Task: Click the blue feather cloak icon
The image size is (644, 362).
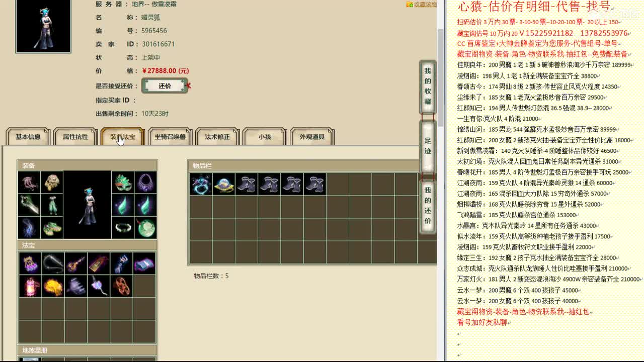Action: point(29,228)
